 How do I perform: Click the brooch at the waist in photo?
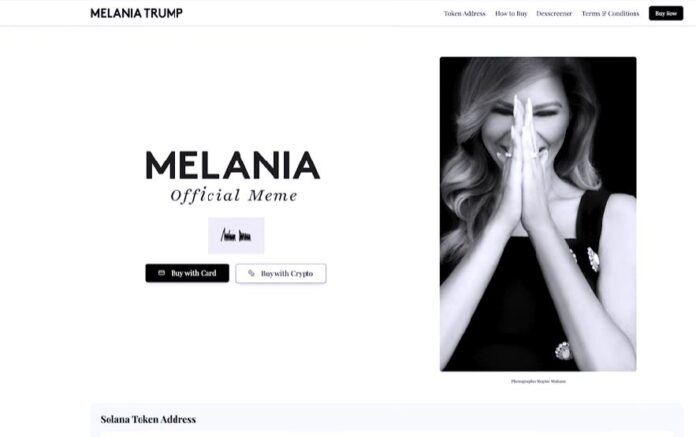pos(564,350)
